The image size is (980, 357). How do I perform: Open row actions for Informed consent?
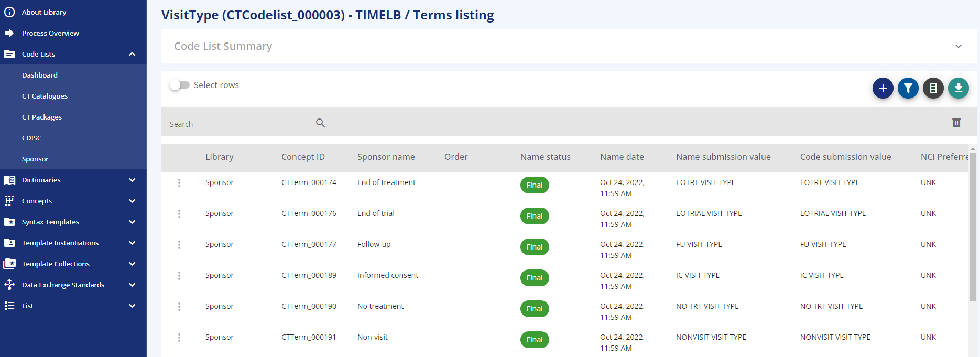click(x=179, y=276)
